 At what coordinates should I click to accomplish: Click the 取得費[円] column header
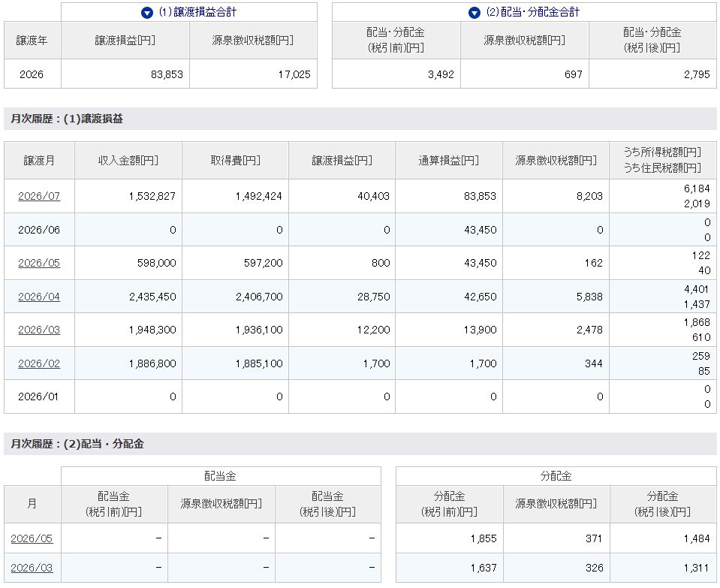(236, 160)
